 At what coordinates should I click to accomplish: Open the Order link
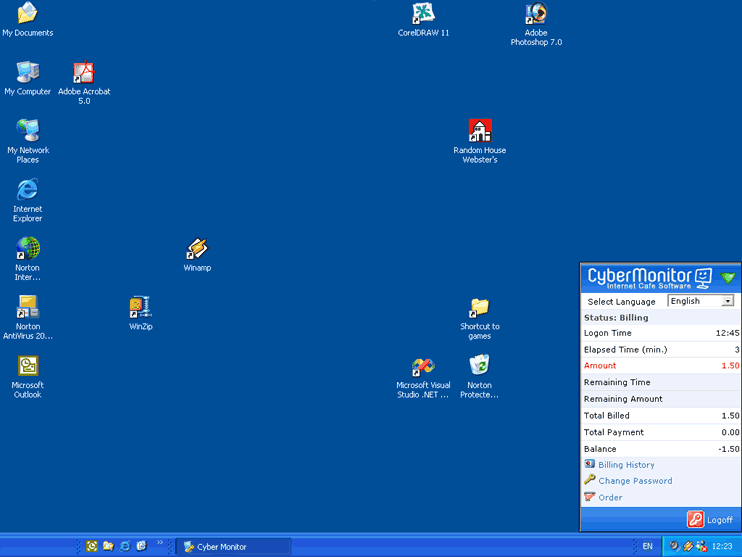coord(610,497)
